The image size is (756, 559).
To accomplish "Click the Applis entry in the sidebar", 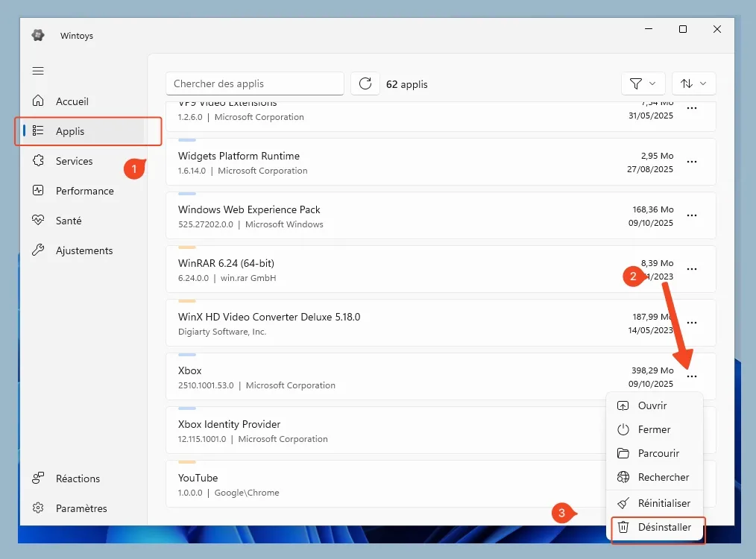I will coord(71,130).
